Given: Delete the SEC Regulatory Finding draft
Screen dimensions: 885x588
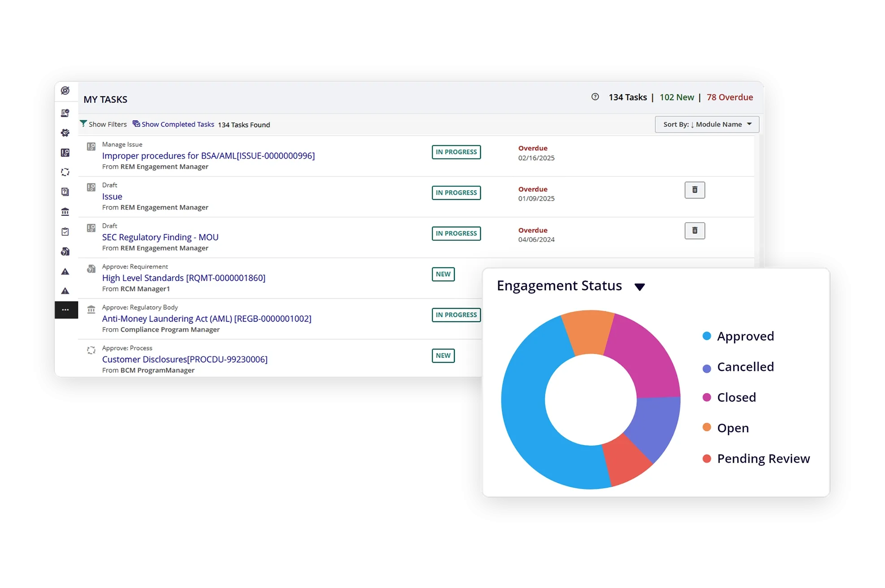Looking at the screenshot, I should [x=695, y=231].
